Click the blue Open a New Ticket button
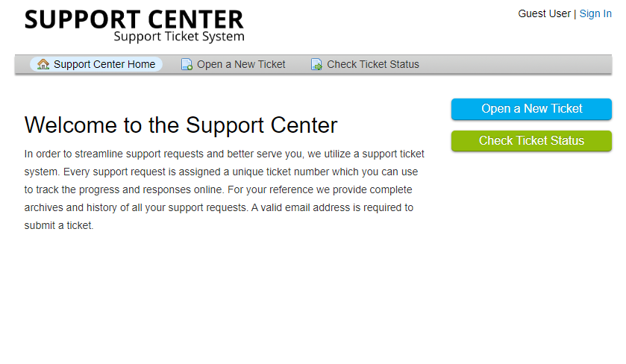This screenshot has width=626, height=364. [x=531, y=109]
